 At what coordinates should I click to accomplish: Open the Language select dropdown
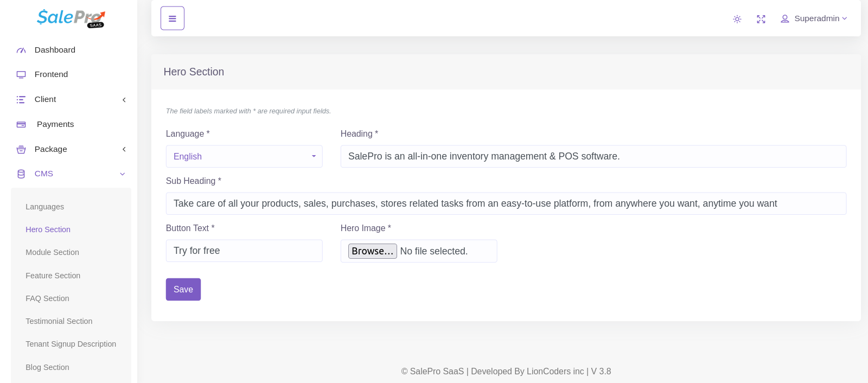coord(244,156)
